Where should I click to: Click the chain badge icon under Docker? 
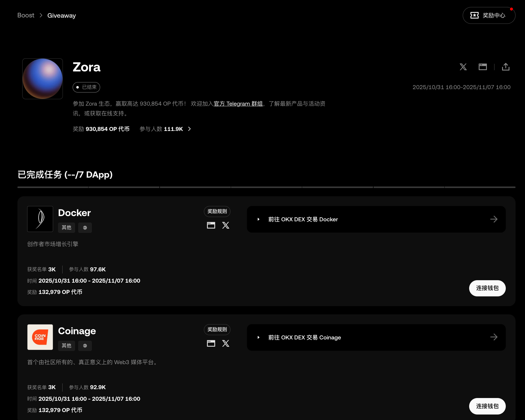85,228
